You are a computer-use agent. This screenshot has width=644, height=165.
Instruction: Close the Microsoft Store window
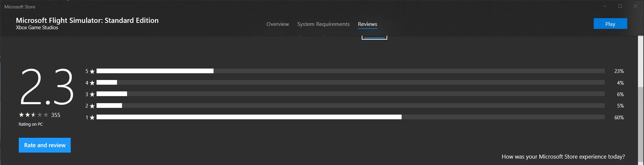click(x=636, y=6)
